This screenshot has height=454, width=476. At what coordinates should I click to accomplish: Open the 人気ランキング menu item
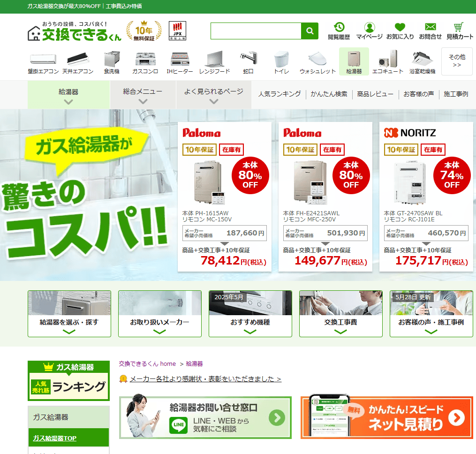[x=280, y=94]
